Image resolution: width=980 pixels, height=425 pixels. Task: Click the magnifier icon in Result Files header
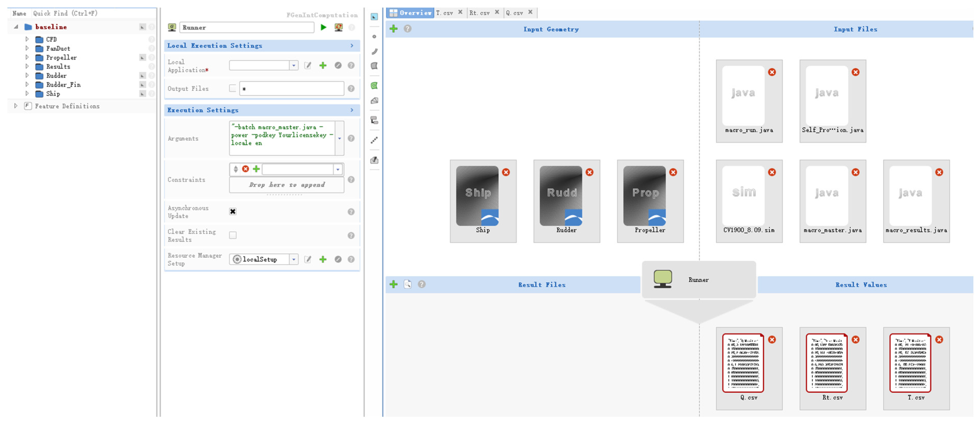[407, 284]
